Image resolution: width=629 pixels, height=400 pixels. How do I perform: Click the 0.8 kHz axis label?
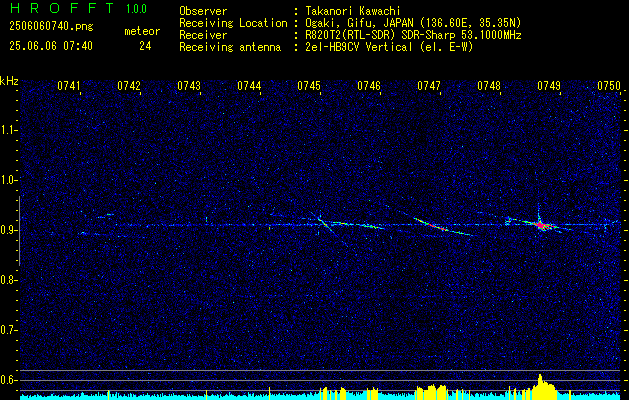click(x=8, y=280)
